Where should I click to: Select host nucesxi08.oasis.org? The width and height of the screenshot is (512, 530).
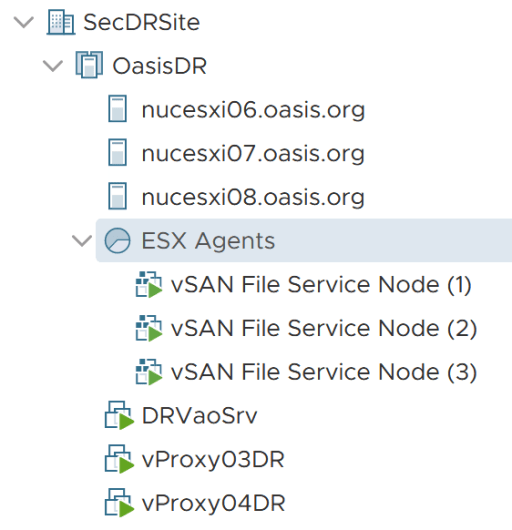(253, 197)
